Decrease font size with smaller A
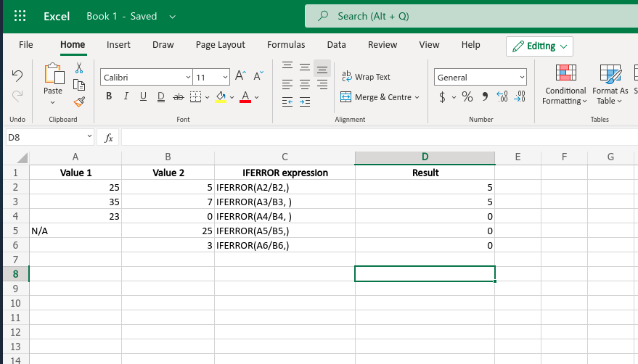Screen dimensions: 638x364 click(x=258, y=75)
